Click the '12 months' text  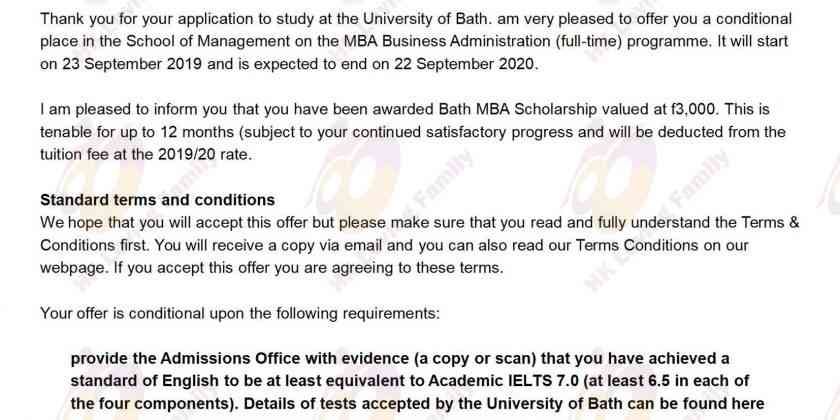point(188,132)
